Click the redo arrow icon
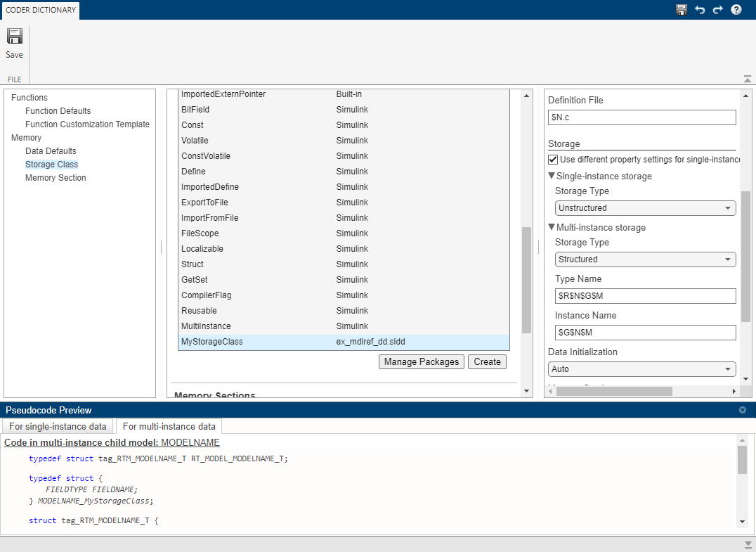The image size is (756, 552). (717, 10)
